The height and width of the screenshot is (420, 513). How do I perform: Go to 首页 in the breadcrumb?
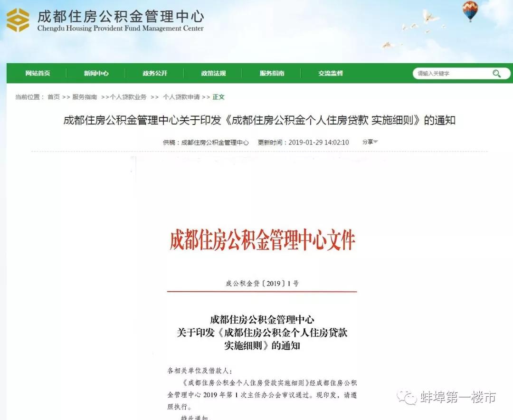(x=54, y=97)
